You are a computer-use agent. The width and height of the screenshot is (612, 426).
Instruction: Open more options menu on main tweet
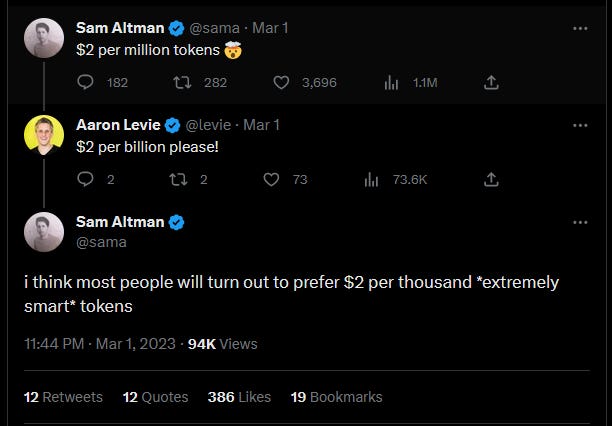tap(580, 222)
